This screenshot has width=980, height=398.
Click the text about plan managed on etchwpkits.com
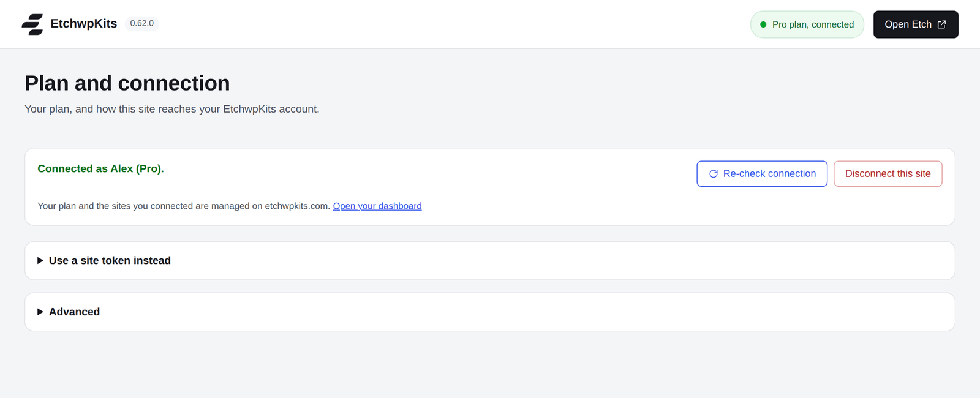click(x=184, y=206)
